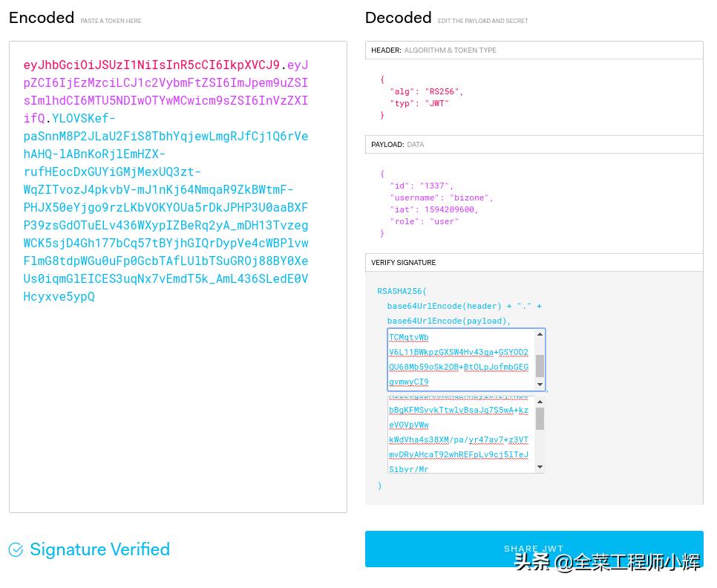Viewport: 717px width, 588px height.
Task: Click the public key box scrollbar thumb
Action: click(540, 365)
